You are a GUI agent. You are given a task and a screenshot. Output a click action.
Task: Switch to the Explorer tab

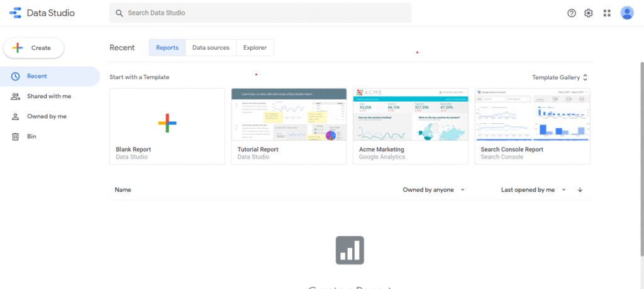pyautogui.click(x=255, y=48)
